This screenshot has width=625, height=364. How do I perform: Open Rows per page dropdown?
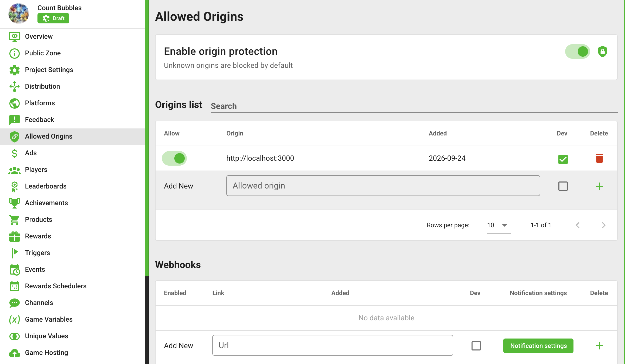pyautogui.click(x=499, y=225)
